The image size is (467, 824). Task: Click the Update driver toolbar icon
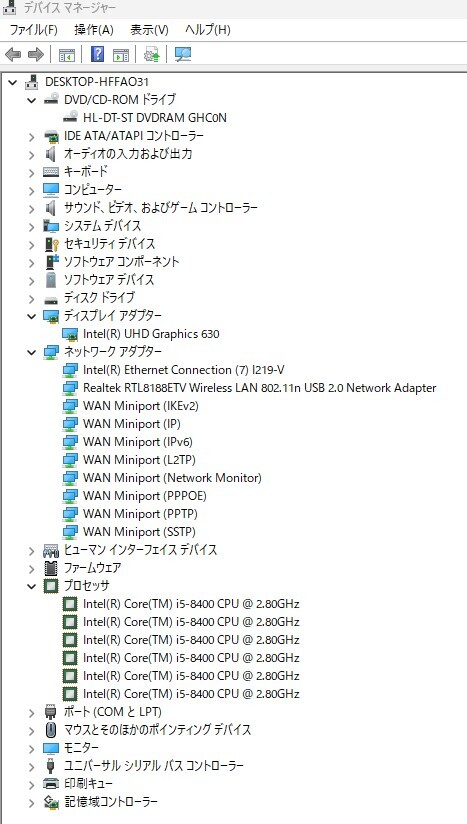151,54
